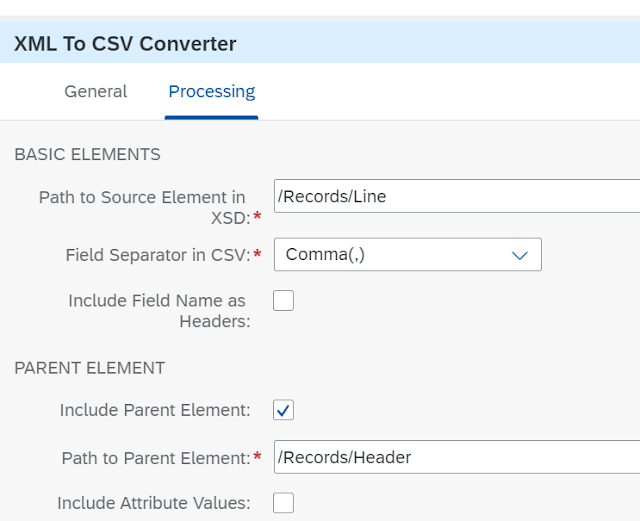640x521 pixels.
Task: Click the XML To CSV Converter title bar
Action: pos(320,43)
